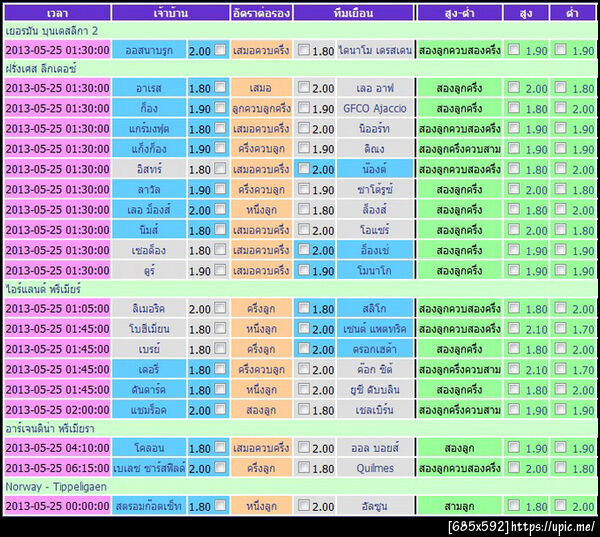Tick home checkbox for เดอรี่

point(220,369)
